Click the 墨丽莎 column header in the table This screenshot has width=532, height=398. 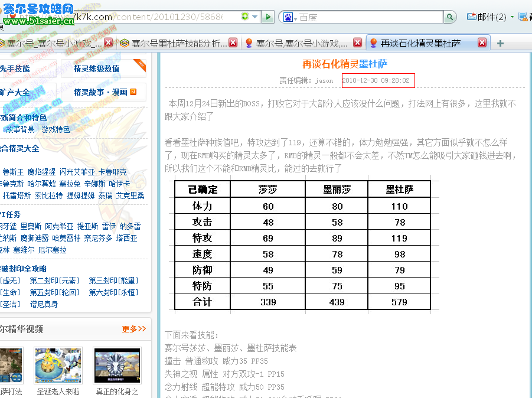(337, 190)
